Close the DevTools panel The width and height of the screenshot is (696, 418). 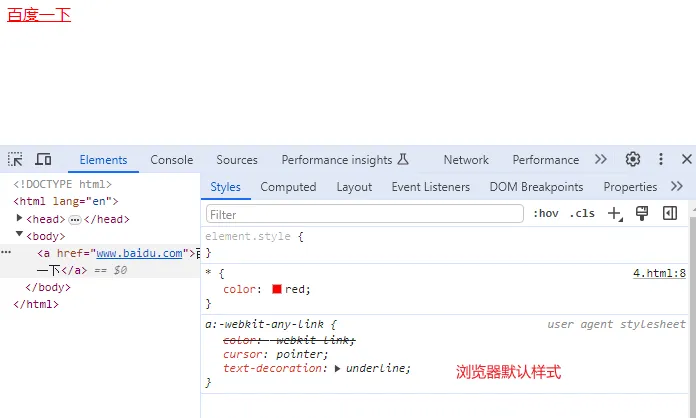(686, 159)
